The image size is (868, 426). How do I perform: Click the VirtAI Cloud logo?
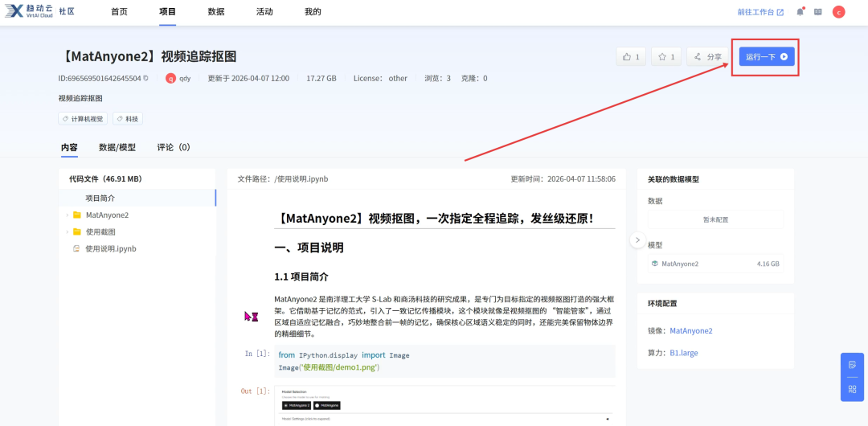(x=29, y=11)
